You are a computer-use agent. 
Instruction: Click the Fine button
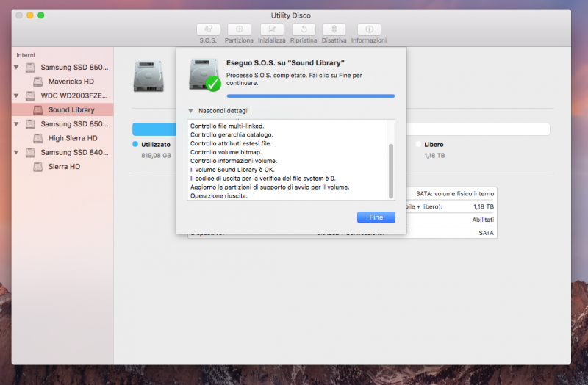[x=376, y=217]
